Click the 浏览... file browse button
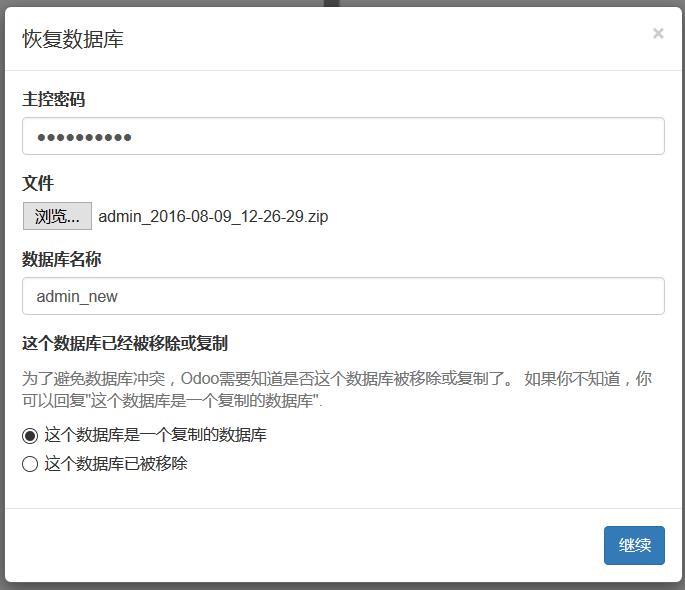The width and height of the screenshot is (685, 590). 57,216
